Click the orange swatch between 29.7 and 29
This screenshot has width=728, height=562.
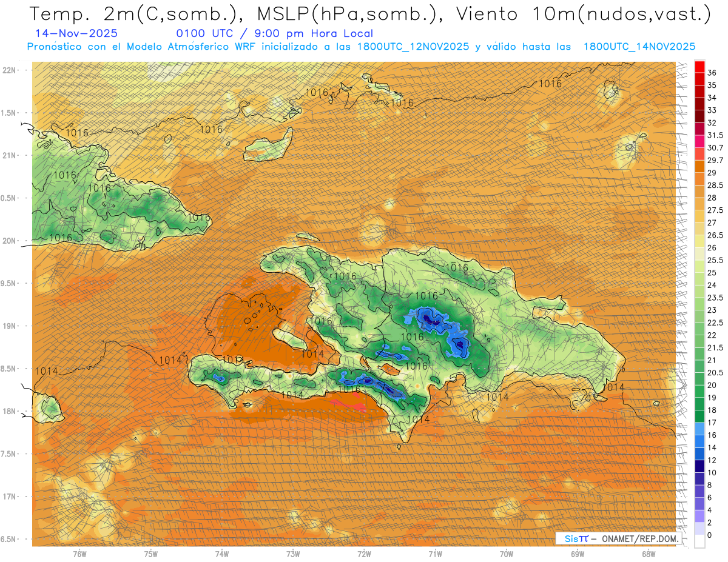click(699, 167)
